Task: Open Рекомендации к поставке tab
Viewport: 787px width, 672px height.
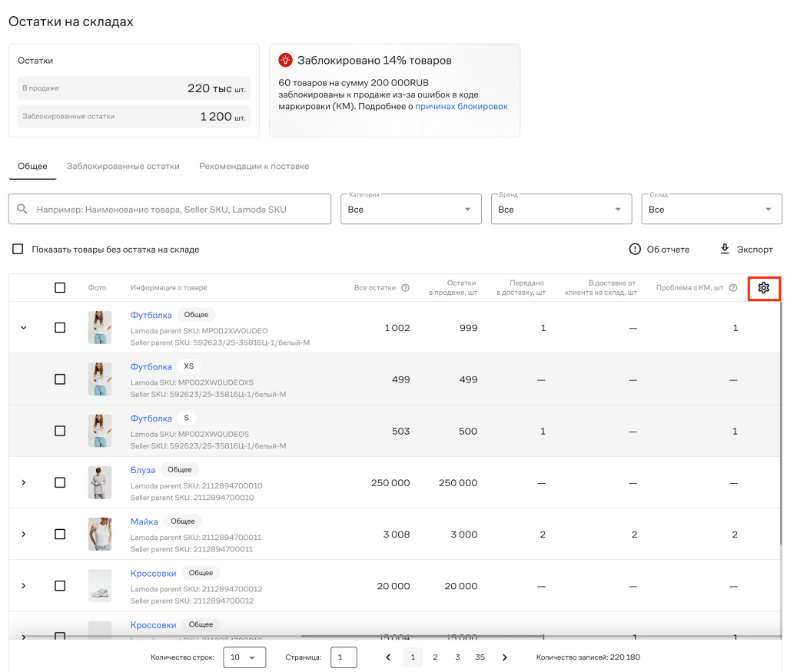Action: tap(254, 167)
